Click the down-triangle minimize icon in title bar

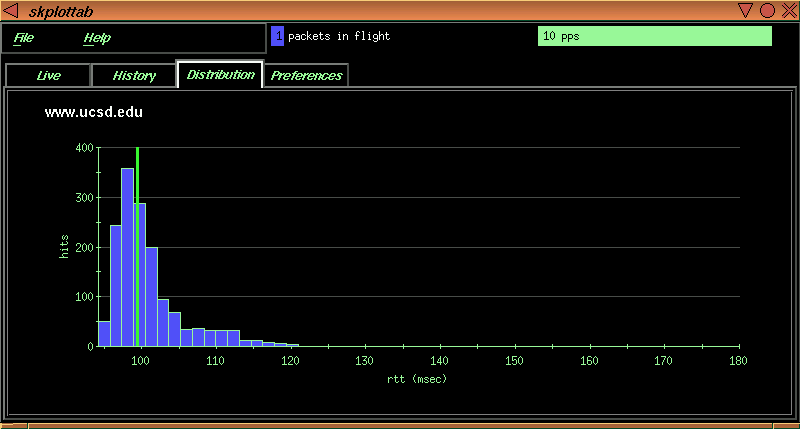(745, 10)
